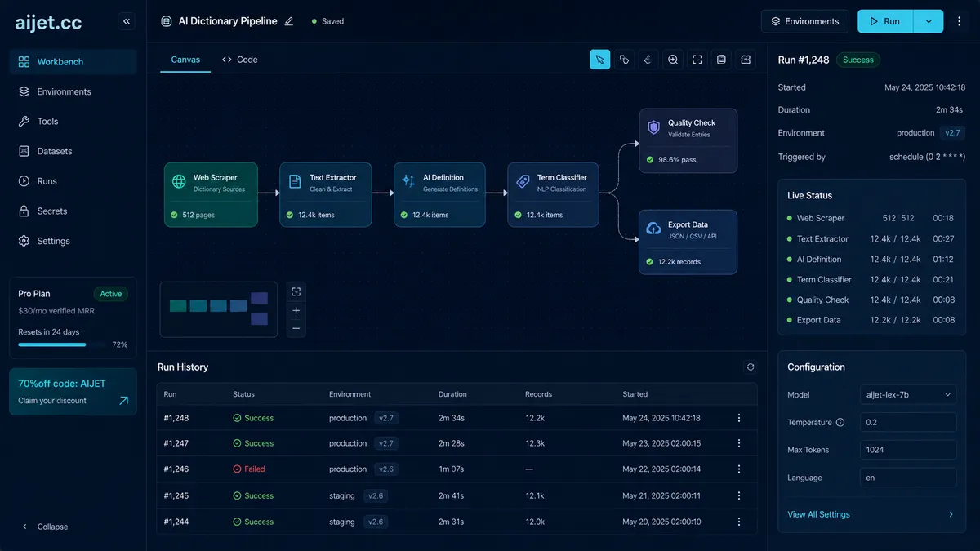Click the Export Data row in Live Status
This screenshot has height=551, width=980.
pyautogui.click(x=871, y=320)
